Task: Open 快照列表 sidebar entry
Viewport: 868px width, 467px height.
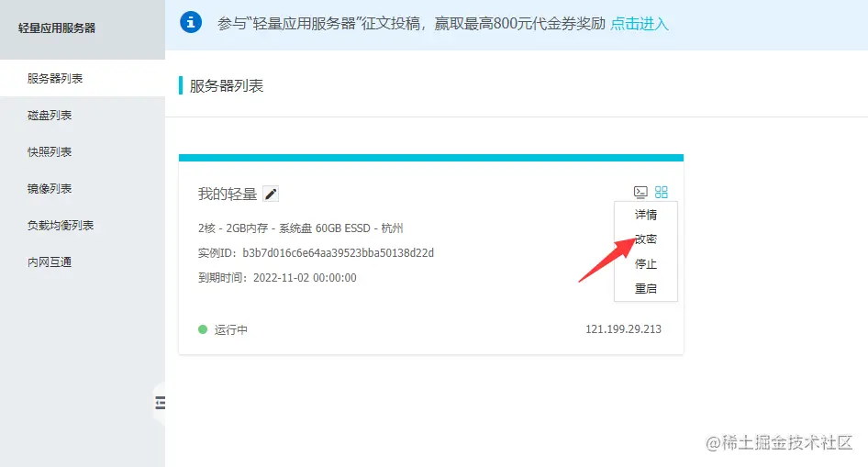Action: coord(83,151)
